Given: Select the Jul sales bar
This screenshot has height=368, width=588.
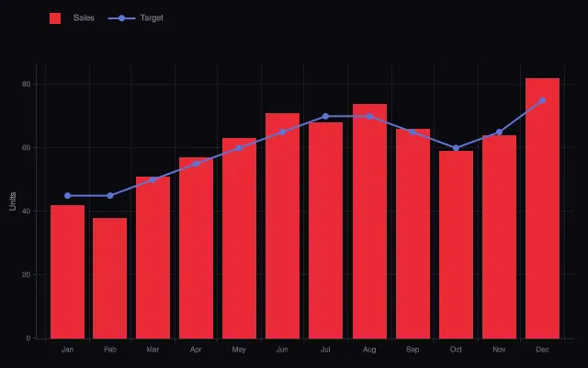Looking at the screenshot, I should pyautogui.click(x=325, y=230).
